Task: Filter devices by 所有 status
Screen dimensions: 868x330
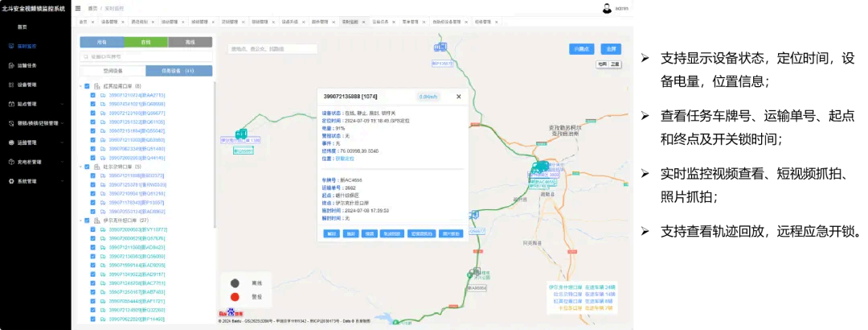Action: click(102, 42)
